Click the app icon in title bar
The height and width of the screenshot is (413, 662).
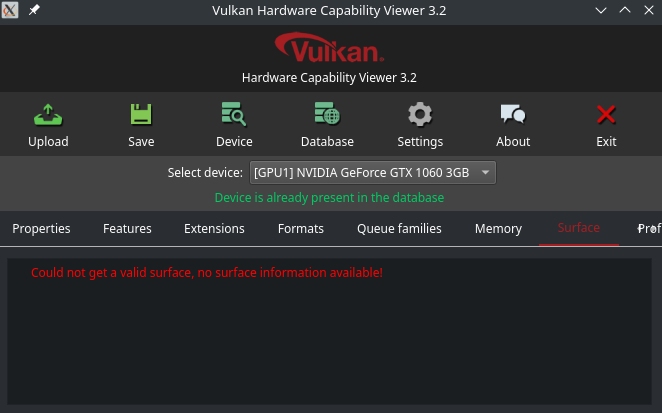coord(10,10)
